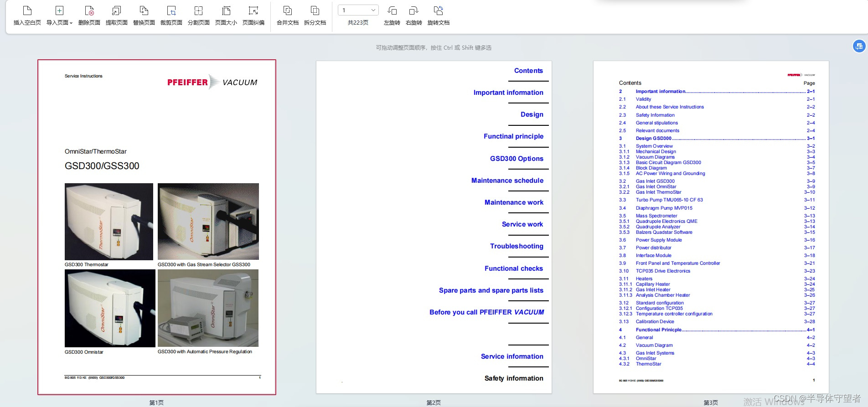868x407 pixels.
Task: Click 'Safety information' text on page 2
Action: click(x=514, y=378)
